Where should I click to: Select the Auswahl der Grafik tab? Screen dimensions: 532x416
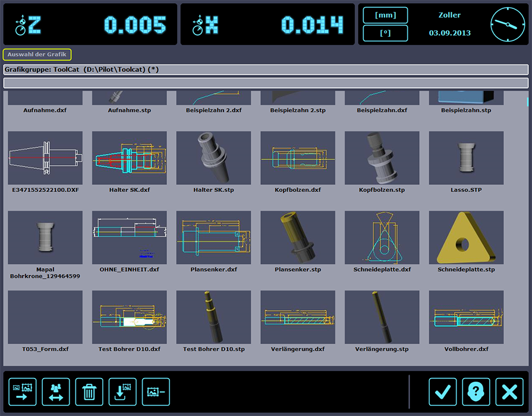pyautogui.click(x=37, y=55)
